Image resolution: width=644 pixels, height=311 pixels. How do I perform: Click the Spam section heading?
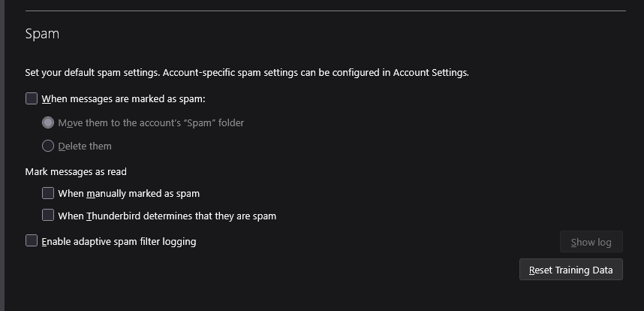pos(42,34)
